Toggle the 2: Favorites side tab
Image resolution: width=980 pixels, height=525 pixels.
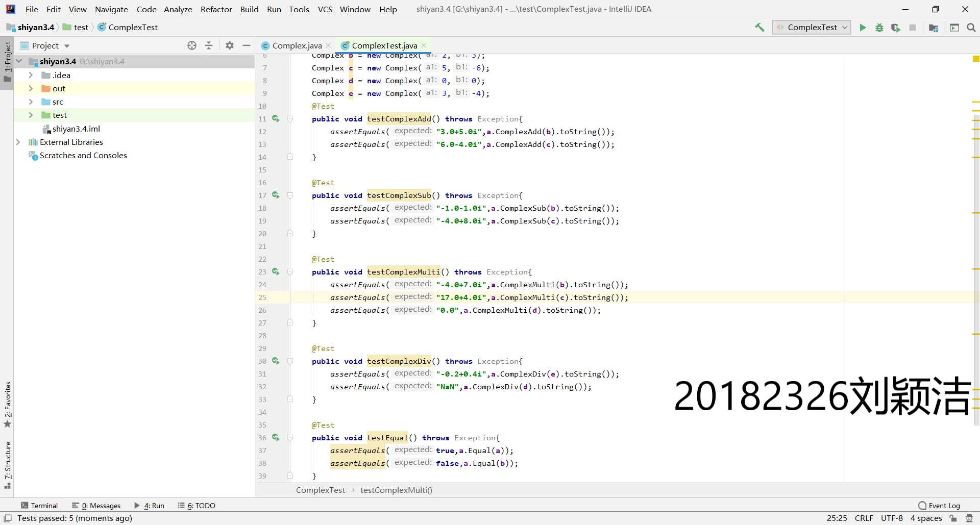[x=7, y=405]
